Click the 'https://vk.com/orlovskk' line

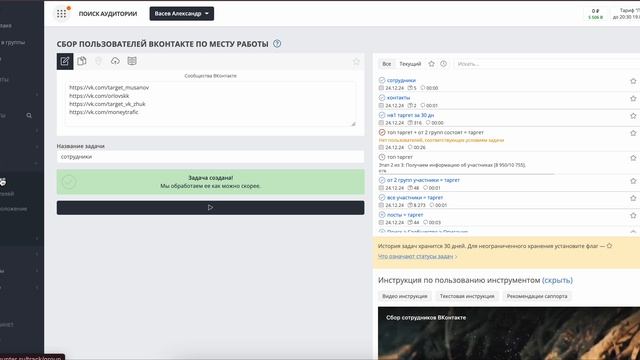(x=99, y=96)
